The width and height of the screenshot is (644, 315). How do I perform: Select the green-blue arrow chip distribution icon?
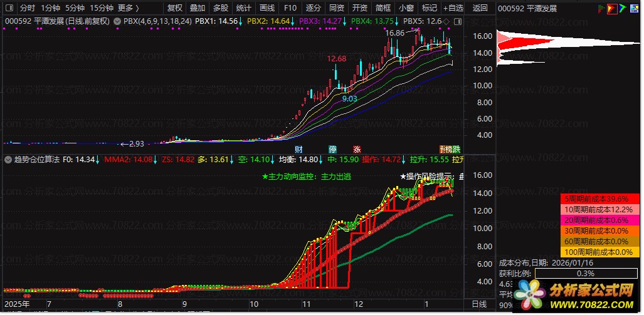click(623, 8)
